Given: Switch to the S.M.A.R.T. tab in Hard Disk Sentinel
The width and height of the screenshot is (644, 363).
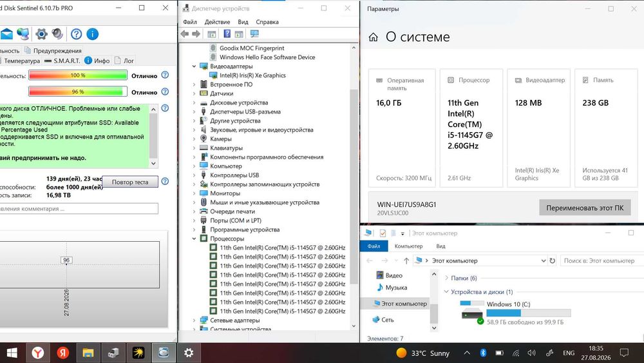Looking at the screenshot, I should [x=62, y=61].
